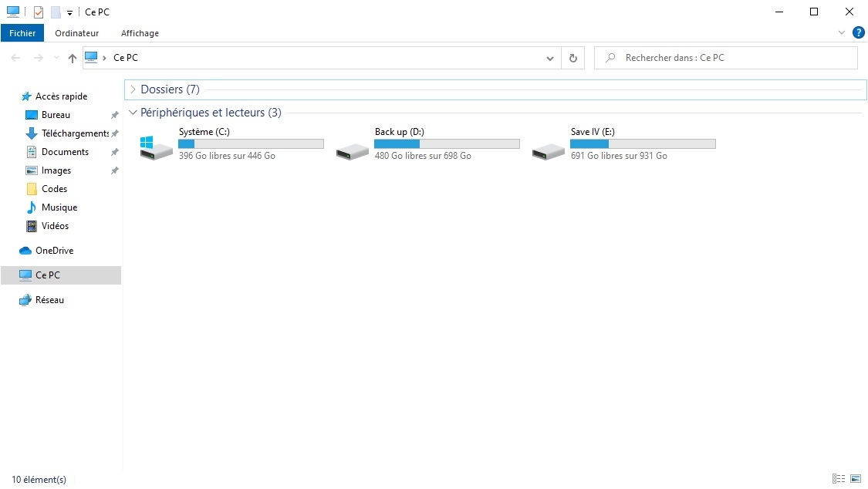Click the 10 élément(s) status text
The width and height of the screenshot is (868, 489).
pos(39,480)
